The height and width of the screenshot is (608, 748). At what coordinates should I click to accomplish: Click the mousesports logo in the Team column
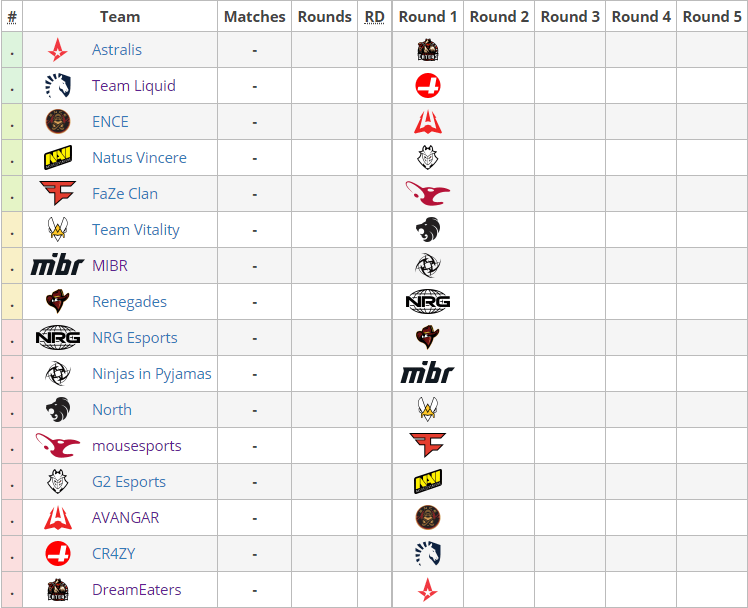tap(58, 446)
